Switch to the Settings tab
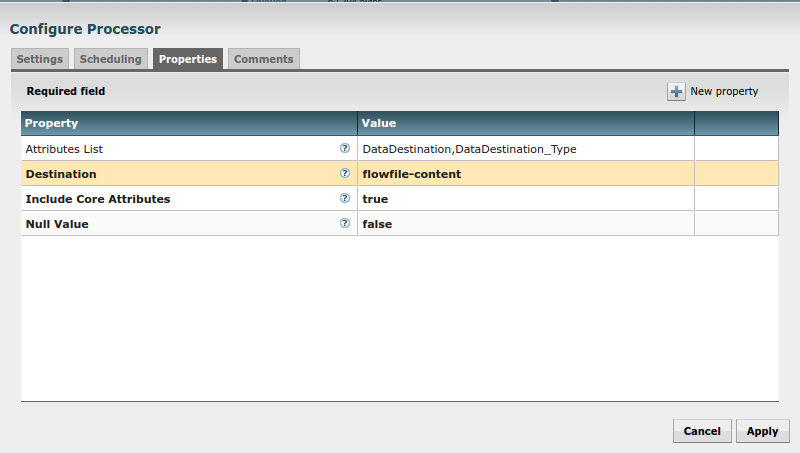The image size is (800, 453). [x=40, y=59]
